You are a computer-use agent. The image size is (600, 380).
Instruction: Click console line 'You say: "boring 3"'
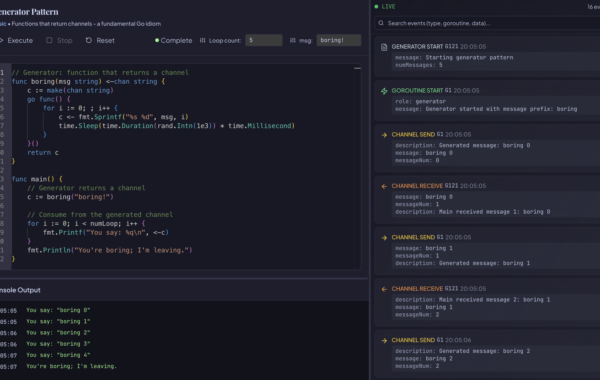[58, 344]
